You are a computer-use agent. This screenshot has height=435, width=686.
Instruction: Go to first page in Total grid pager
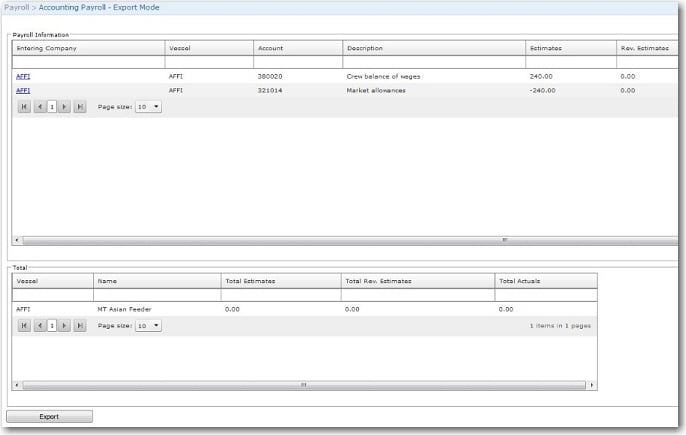click(x=24, y=326)
